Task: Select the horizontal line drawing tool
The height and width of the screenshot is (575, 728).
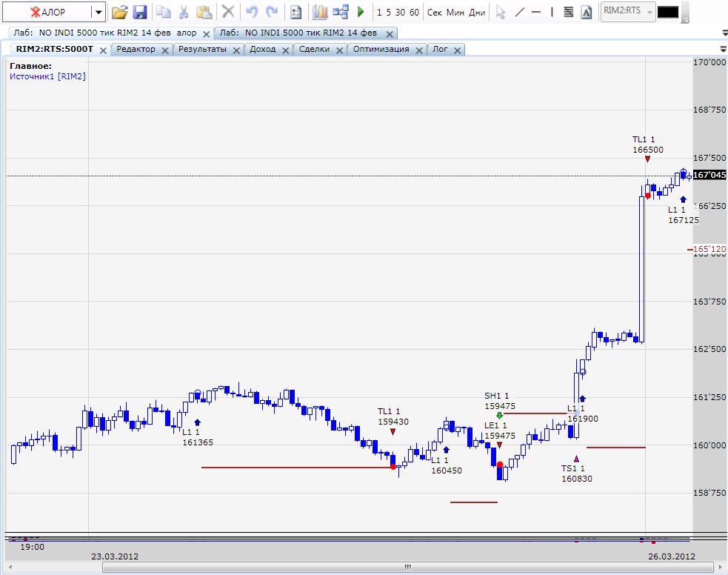Action: pos(535,12)
